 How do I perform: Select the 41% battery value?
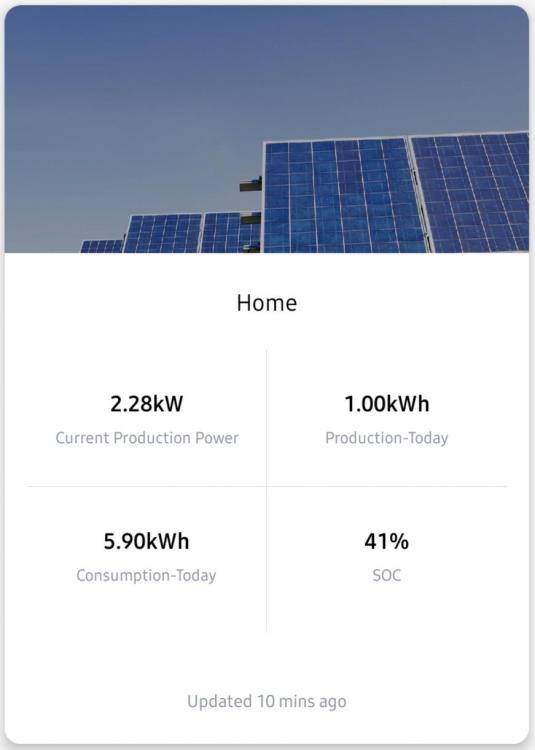(386, 541)
